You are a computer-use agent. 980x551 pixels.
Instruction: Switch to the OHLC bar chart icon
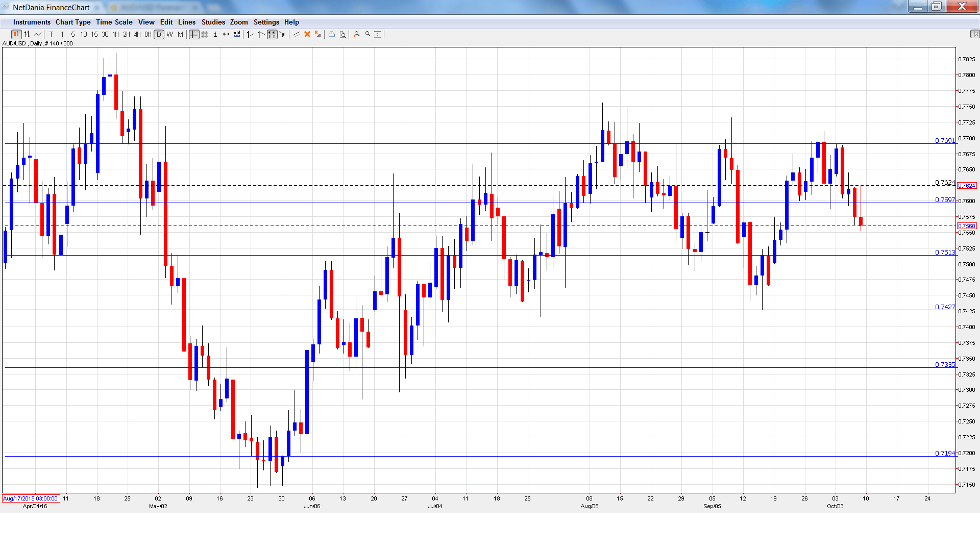pos(27,35)
